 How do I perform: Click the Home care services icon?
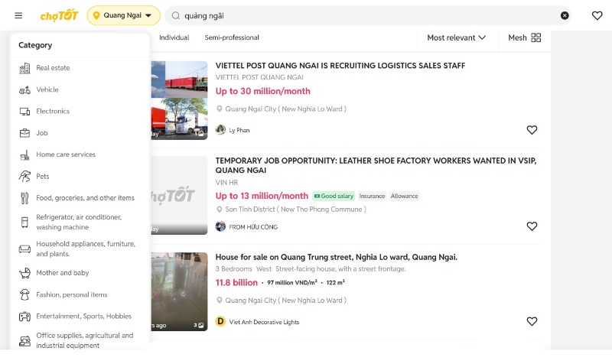coord(24,155)
